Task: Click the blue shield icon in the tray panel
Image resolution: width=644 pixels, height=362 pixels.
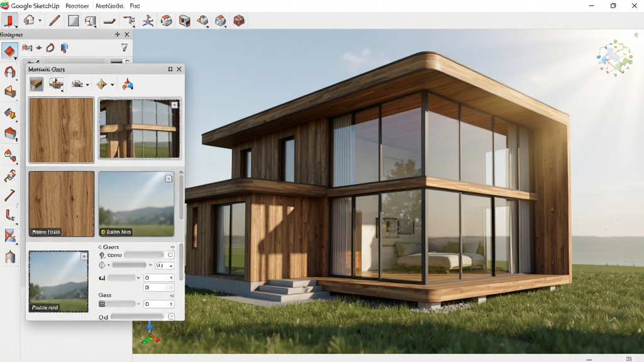Action: point(65,48)
